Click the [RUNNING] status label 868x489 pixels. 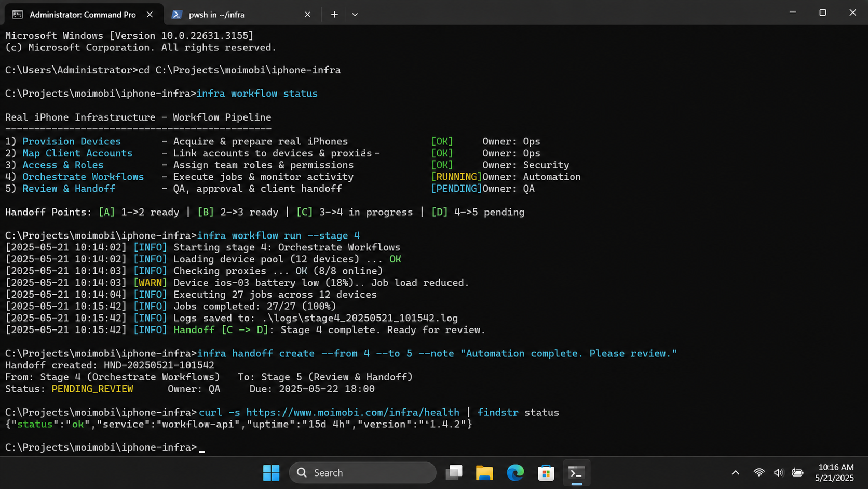coord(456,177)
